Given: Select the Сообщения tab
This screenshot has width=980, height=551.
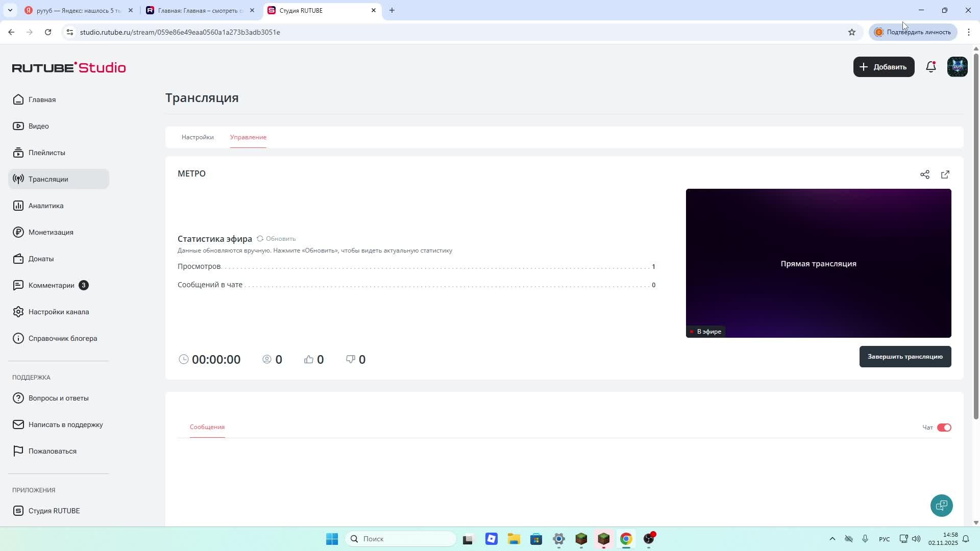Looking at the screenshot, I should pos(207,427).
